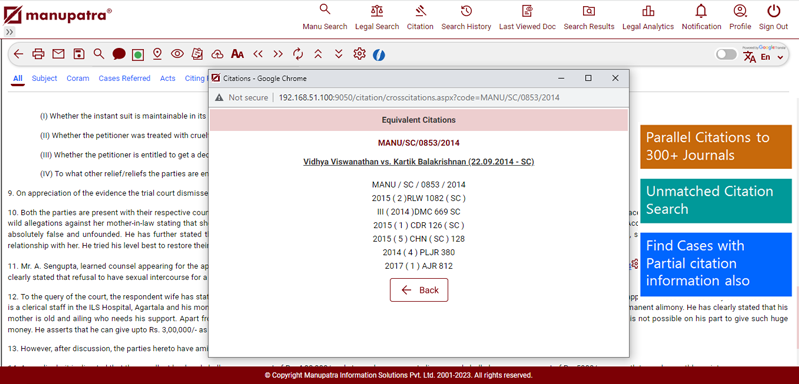The image size is (800, 384).
Task: Open the notes document icon
Action: pyautogui.click(x=197, y=54)
